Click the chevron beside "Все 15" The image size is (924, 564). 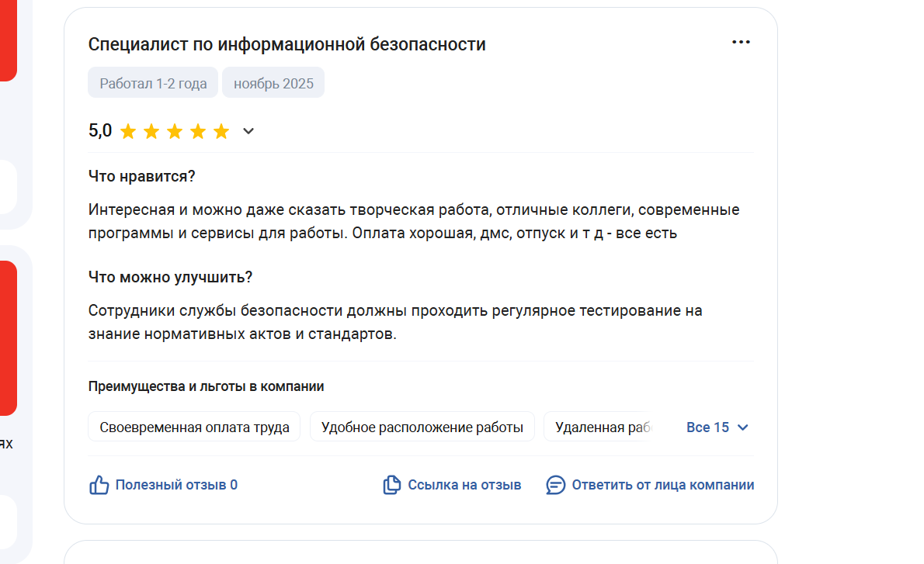click(742, 427)
